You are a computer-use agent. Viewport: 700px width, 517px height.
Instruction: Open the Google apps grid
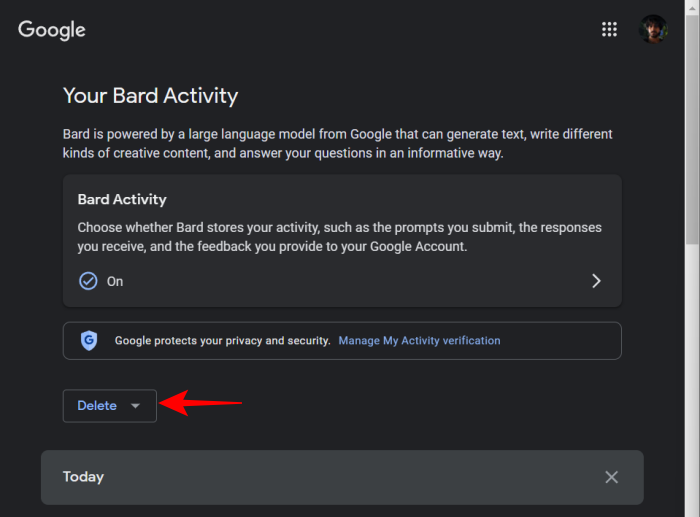coord(609,29)
